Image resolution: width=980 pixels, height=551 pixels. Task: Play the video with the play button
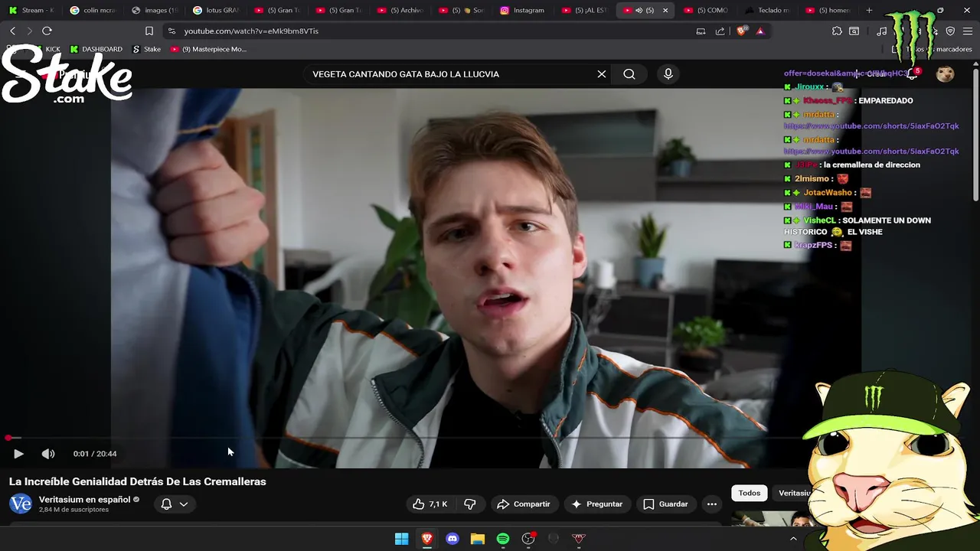18,454
